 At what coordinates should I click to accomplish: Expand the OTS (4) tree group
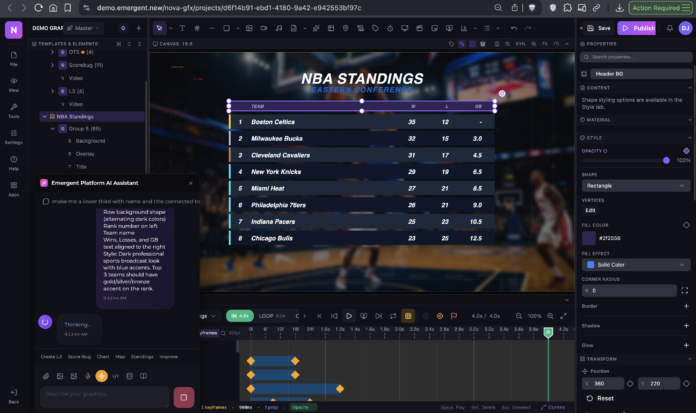click(52, 52)
